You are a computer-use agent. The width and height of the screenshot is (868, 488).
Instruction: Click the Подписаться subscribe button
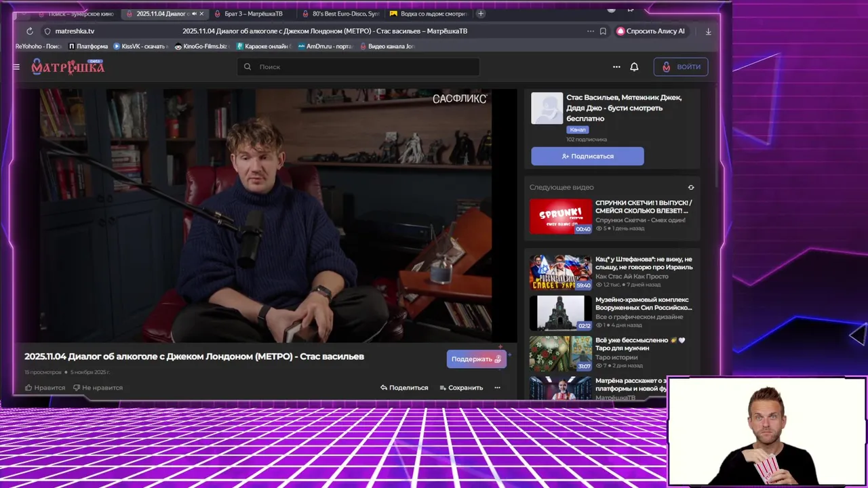(587, 156)
